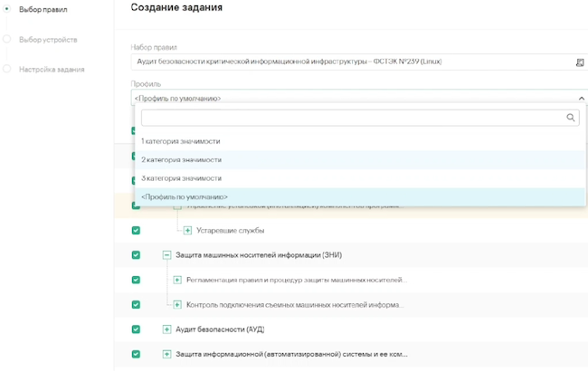588x372 pixels.
Task: Collapse the Профиль dropdown arrow
Action: [x=580, y=98]
